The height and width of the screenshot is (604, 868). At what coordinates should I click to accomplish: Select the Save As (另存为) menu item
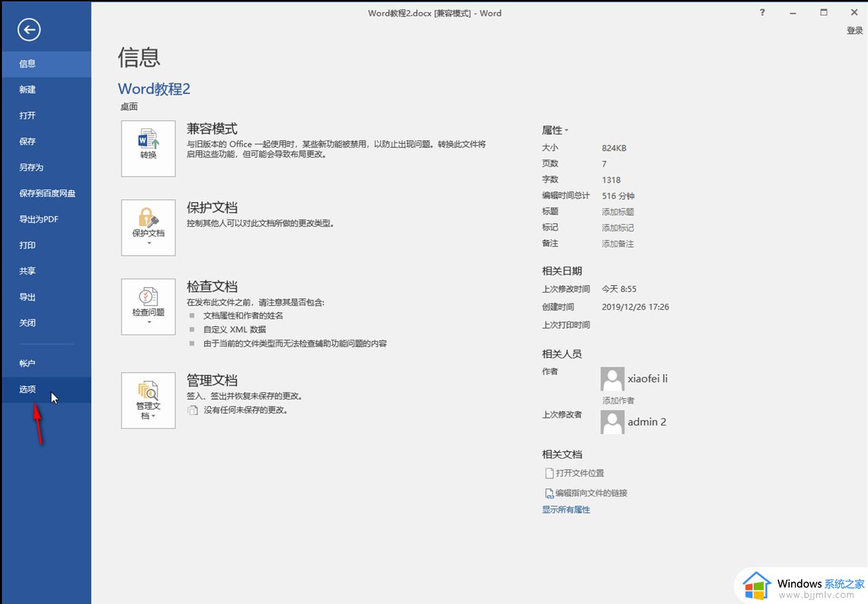click(46, 167)
